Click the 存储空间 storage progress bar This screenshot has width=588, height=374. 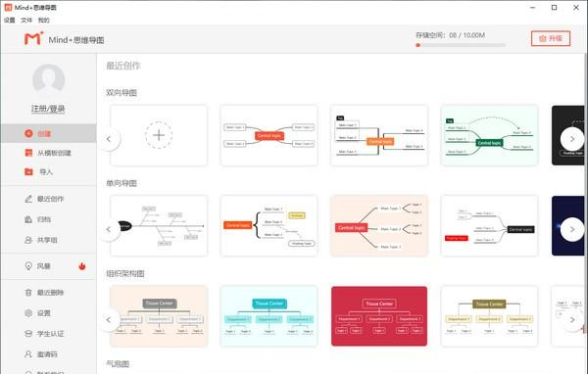461,45
